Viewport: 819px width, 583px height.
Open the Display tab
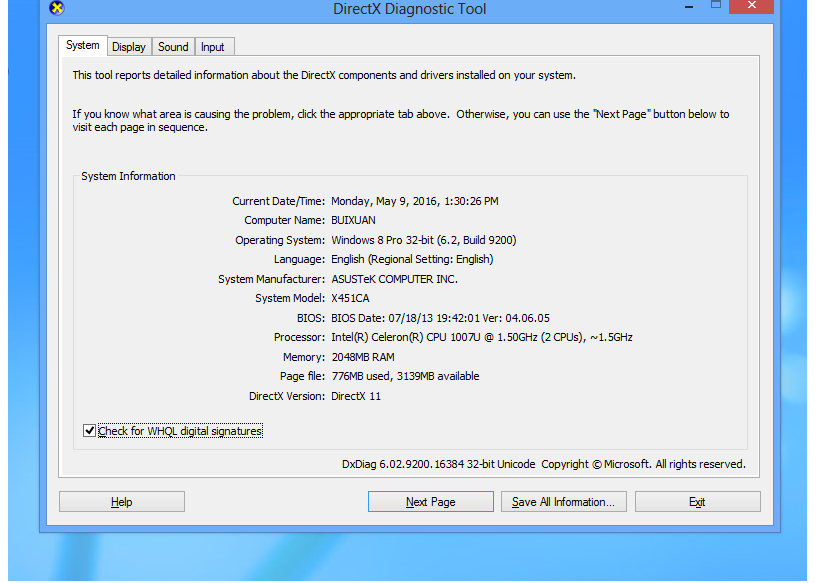tap(129, 47)
